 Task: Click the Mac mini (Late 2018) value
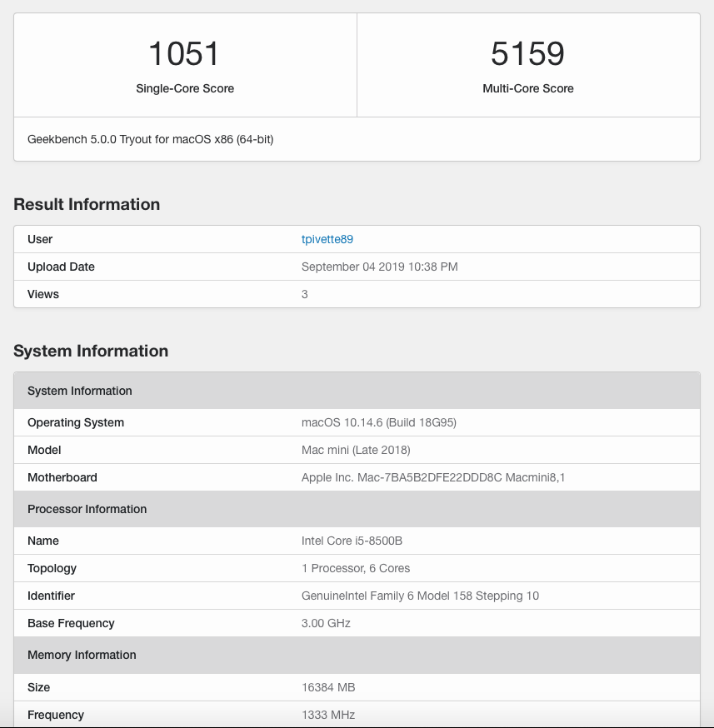356,450
